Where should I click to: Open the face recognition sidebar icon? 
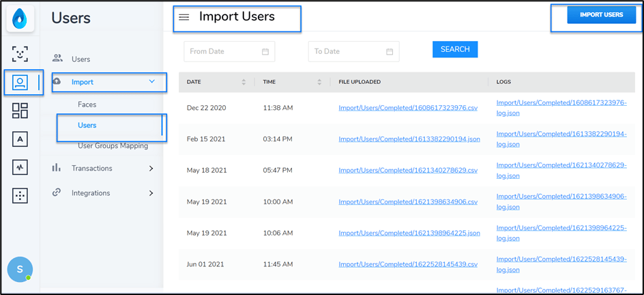[20, 54]
